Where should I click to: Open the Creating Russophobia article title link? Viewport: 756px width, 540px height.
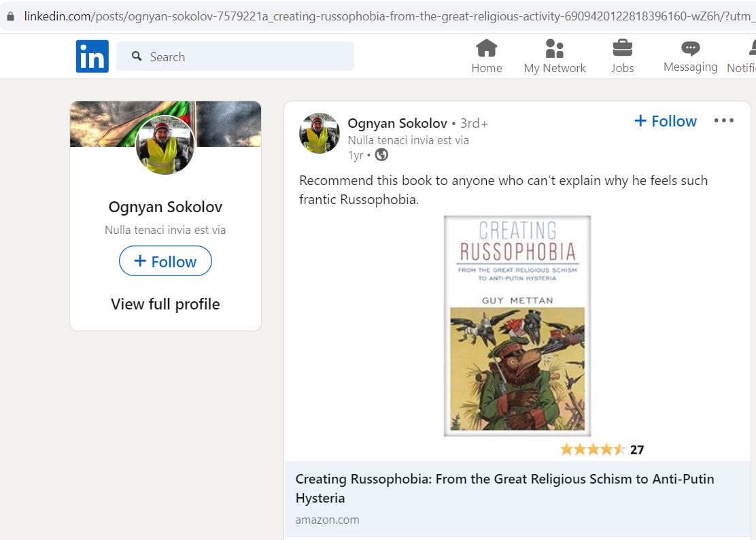click(505, 488)
